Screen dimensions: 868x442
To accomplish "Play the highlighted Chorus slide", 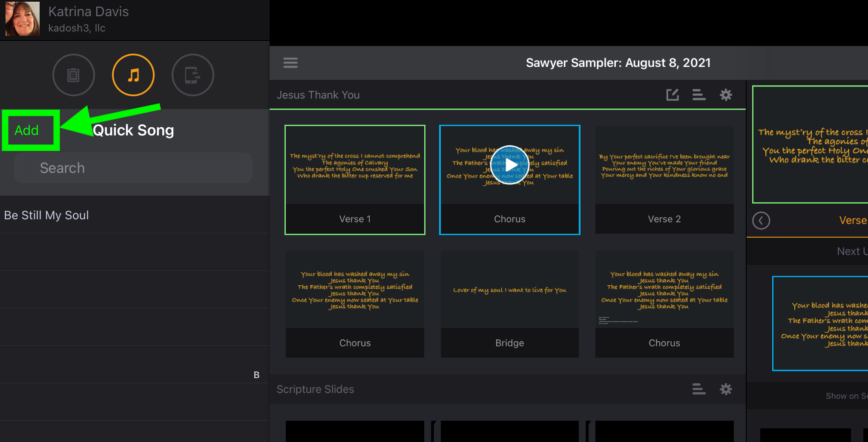I will [510, 165].
